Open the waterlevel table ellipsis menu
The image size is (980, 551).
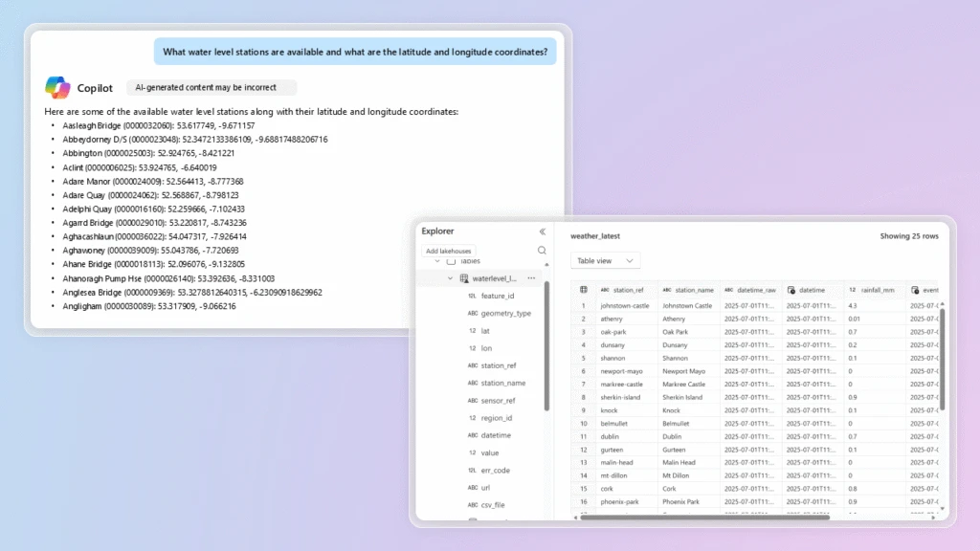point(531,278)
